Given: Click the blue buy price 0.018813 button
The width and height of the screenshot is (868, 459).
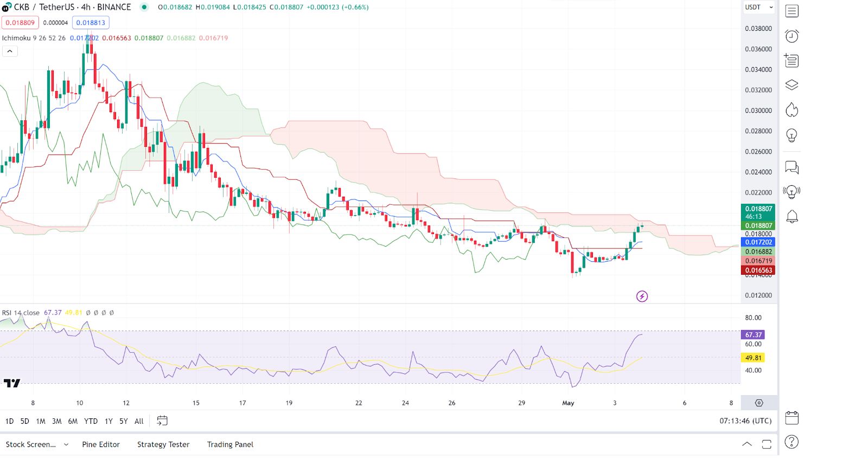Looking at the screenshot, I should coord(91,23).
